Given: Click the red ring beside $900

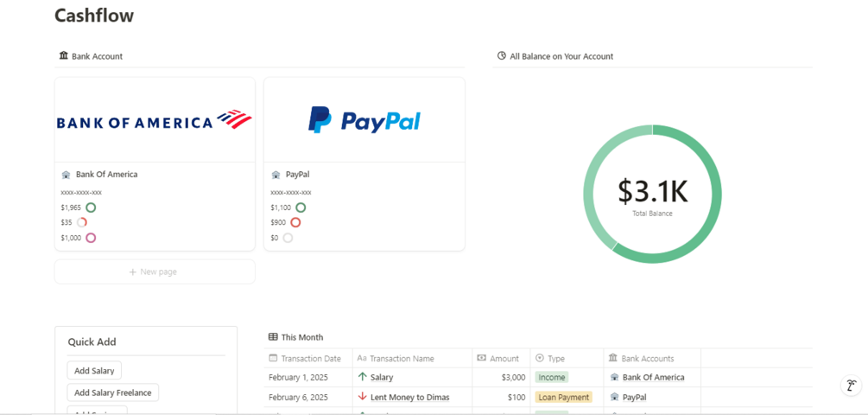Looking at the screenshot, I should coord(295,223).
